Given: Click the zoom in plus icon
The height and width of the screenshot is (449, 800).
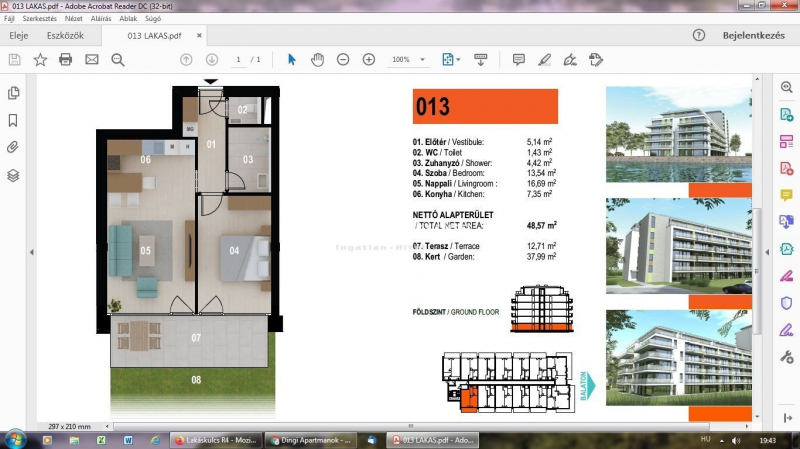Looking at the screenshot, I should tap(368, 60).
